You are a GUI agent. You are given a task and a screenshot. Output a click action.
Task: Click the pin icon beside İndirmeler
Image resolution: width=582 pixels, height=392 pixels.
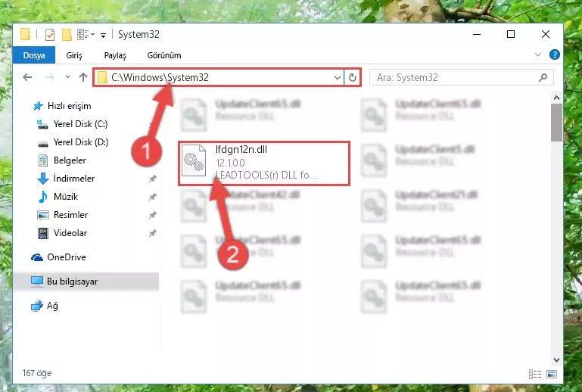point(153,179)
